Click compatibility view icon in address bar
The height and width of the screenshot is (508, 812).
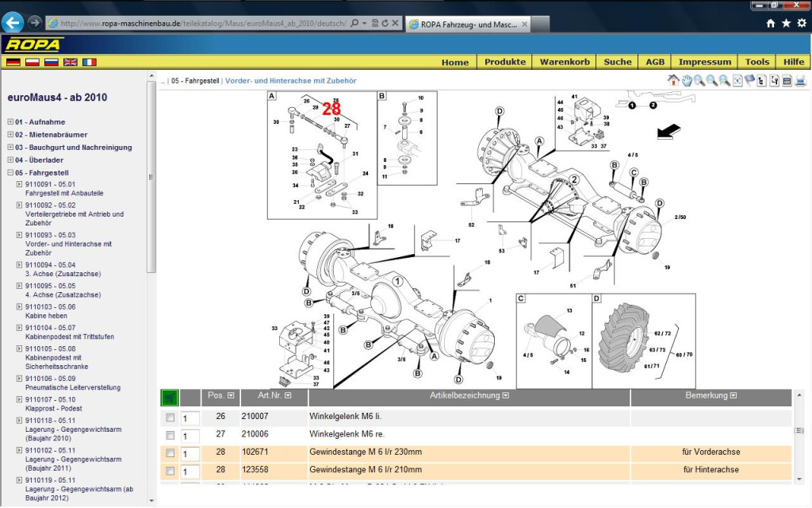(375, 23)
